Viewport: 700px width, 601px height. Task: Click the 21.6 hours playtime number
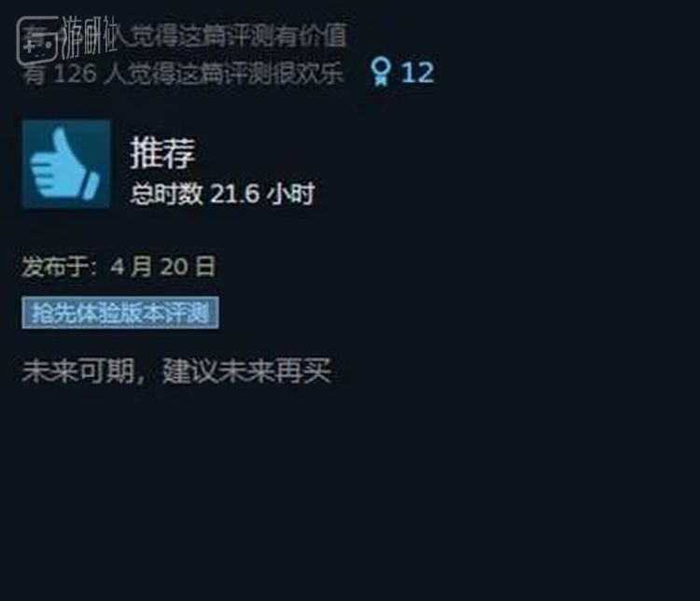coord(235,193)
